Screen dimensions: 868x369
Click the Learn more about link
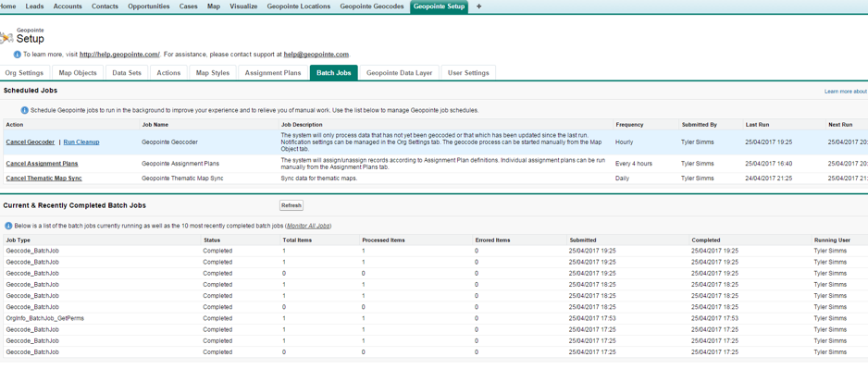click(x=846, y=92)
